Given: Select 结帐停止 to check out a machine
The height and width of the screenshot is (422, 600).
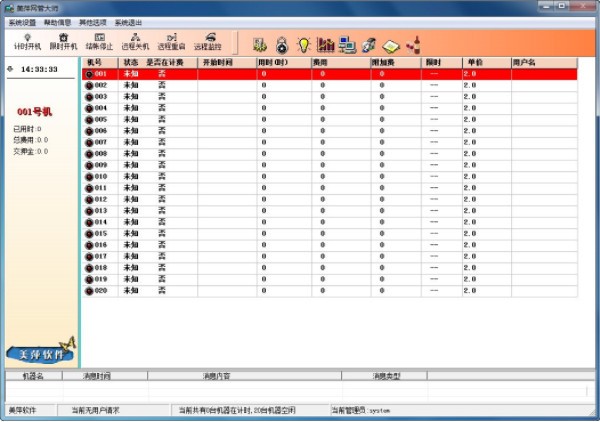Looking at the screenshot, I should pyautogui.click(x=99, y=42).
